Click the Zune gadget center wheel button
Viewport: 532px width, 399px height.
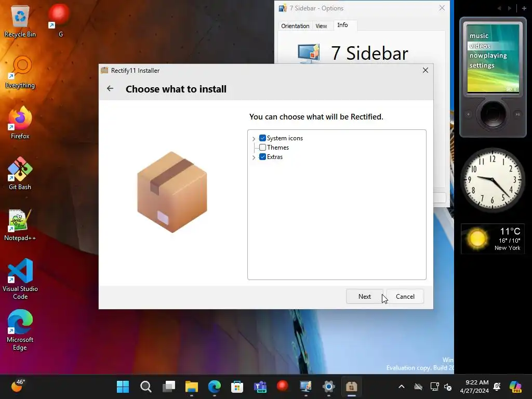coord(493,114)
